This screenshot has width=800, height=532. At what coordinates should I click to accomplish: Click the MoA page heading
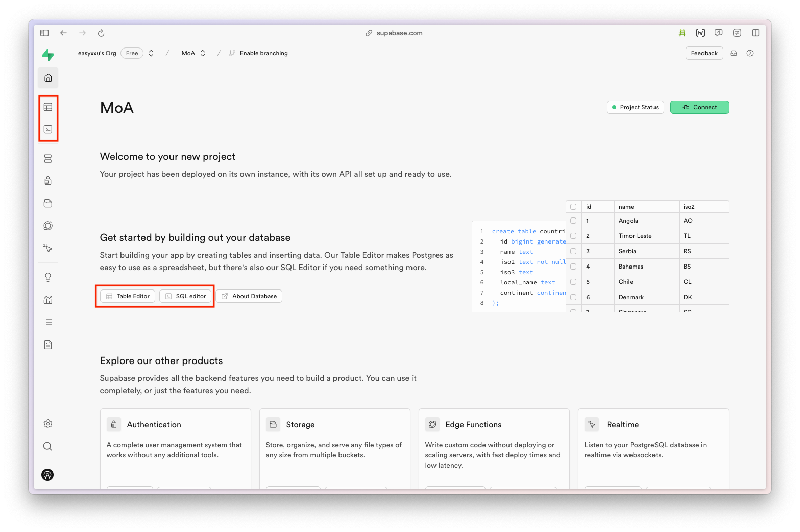coord(117,108)
